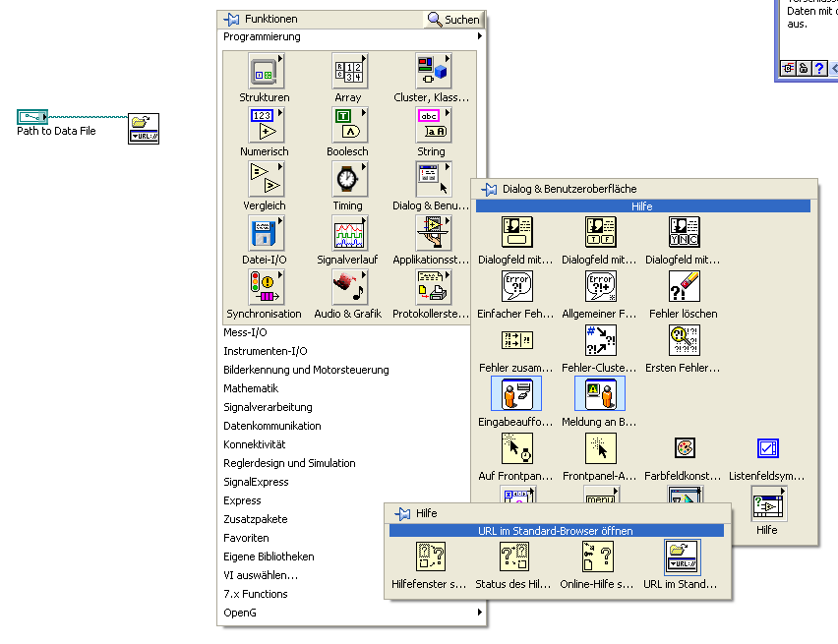The width and height of the screenshot is (838, 644).
Task: Pin the Dialog & Benutzeroberfläche palette
Action: coord(489,189)
